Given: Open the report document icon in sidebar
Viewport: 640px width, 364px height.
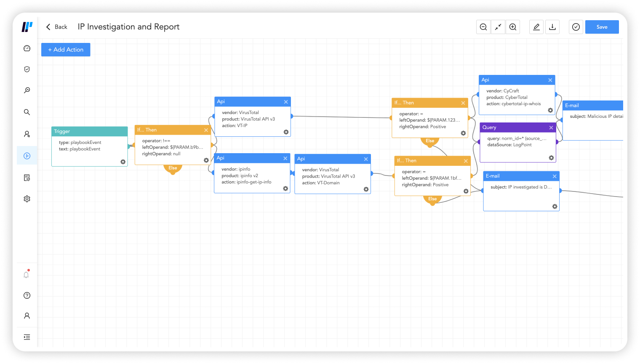Looking at the screenshot, I should click(x=27, y=178).
